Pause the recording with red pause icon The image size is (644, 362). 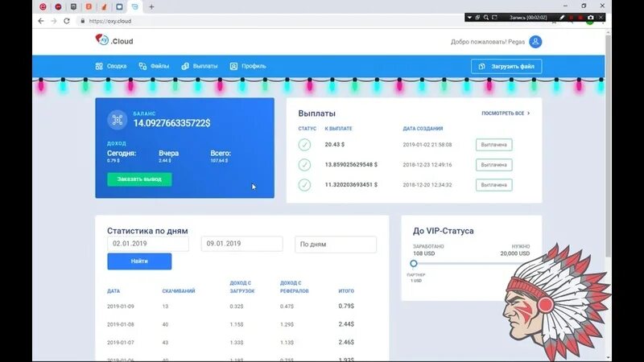[x=572, y=18]
